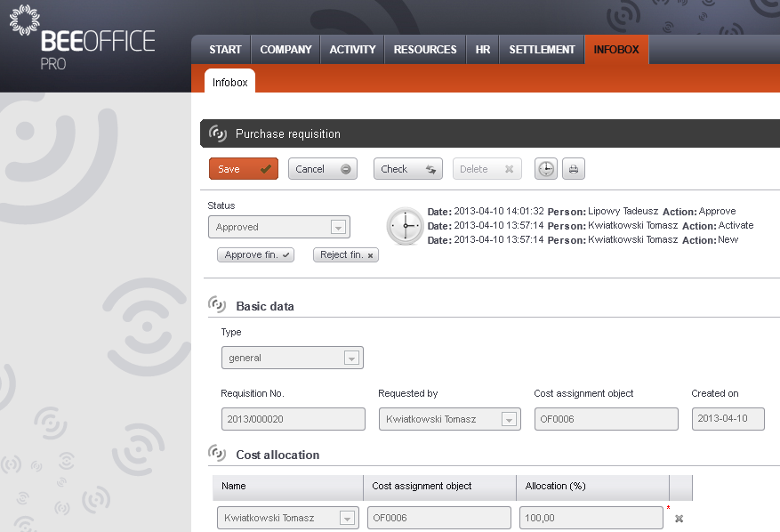Click the Cost allocation section icon

point(217,454)
